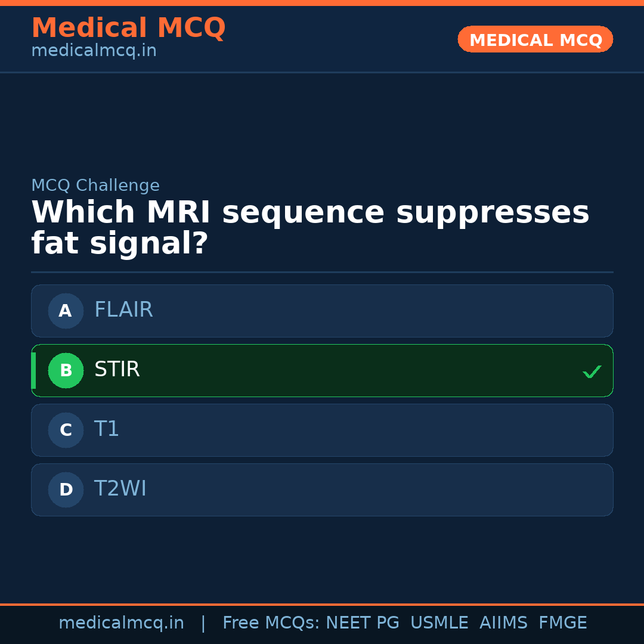Click medicalmcq.in link in footer

click(121, 623)
